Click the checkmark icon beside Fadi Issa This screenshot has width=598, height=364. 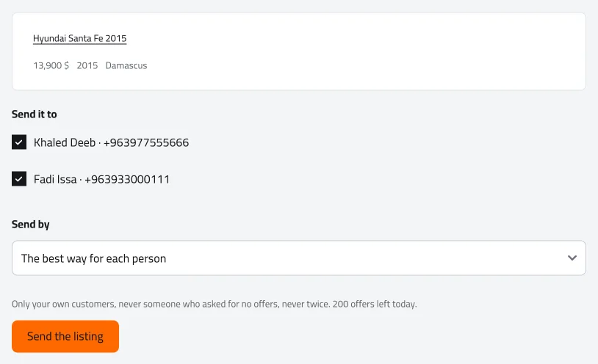pyautogui.click(x=19, y=179)
